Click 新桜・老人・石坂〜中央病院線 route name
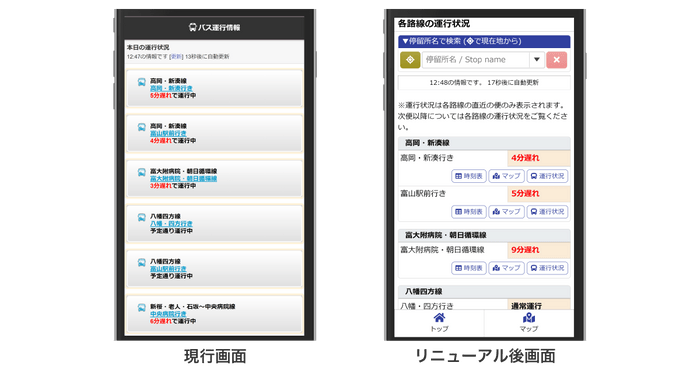Image resolution: width=700 pixels, height=368 pixels. (x=192, y=307)
